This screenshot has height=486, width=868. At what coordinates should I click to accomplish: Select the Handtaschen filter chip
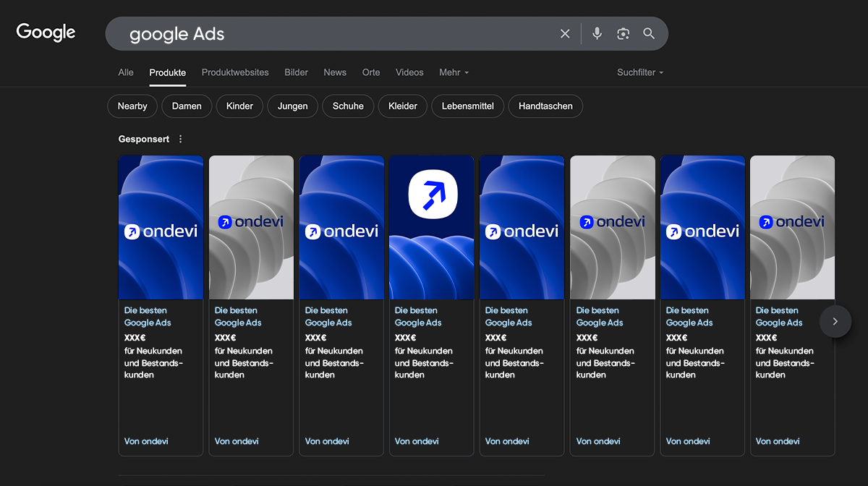coord(545,106)
